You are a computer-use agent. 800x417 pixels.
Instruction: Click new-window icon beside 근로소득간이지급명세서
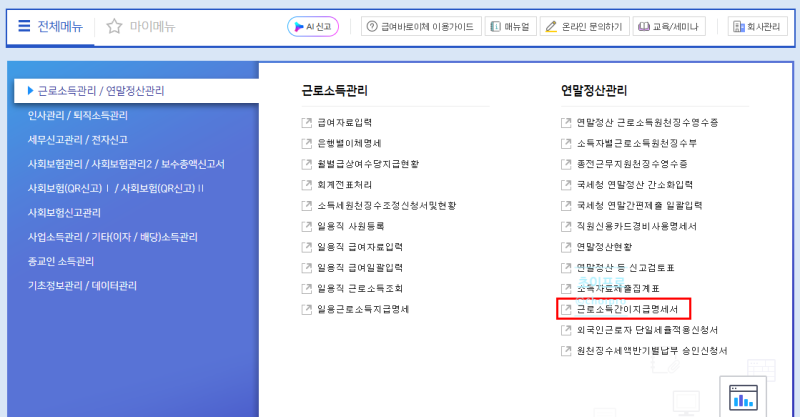pyautogui.click(x=566, y=309)
